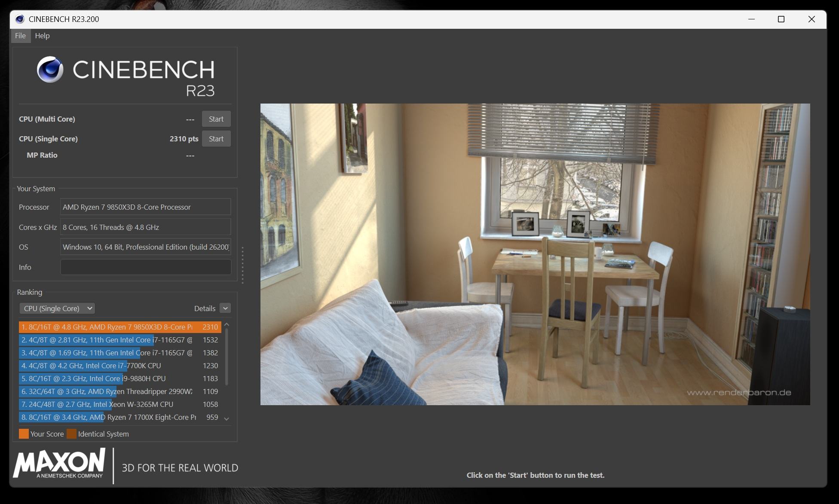
Task: Maximize the Cinebench window
Action: pos(781,19)
